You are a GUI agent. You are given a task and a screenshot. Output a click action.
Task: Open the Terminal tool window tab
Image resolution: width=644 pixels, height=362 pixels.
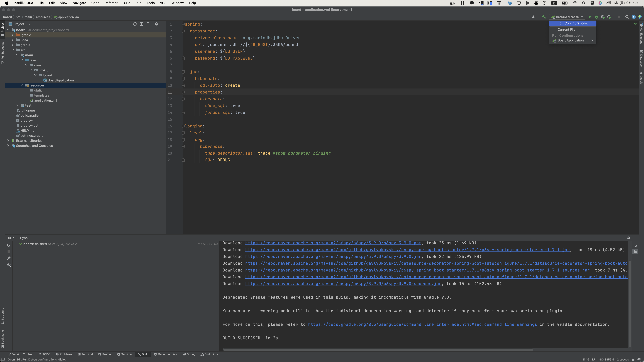85,354
